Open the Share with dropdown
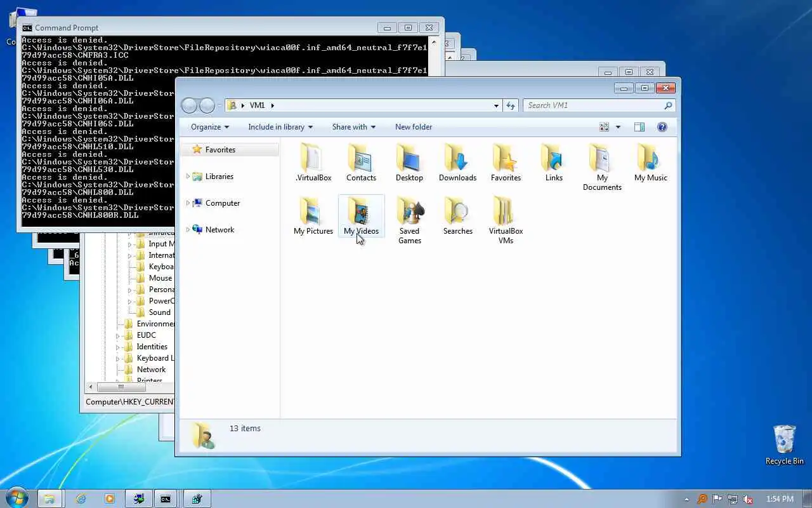Screen dimensions: 812x508 (x=354, y=127)
